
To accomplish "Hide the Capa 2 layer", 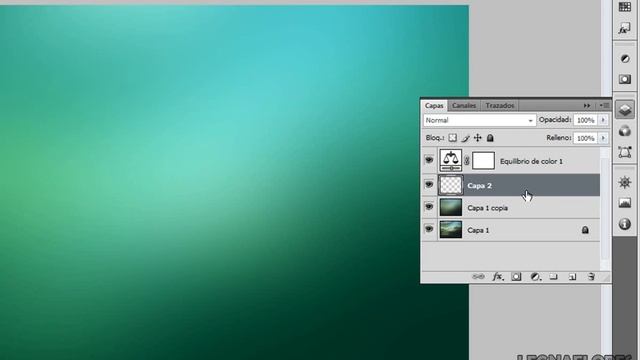I will [x=429, y=184].
